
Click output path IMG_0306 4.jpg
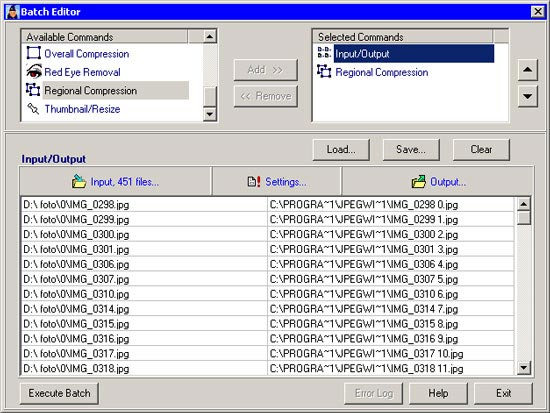click(x=391, y=264)
